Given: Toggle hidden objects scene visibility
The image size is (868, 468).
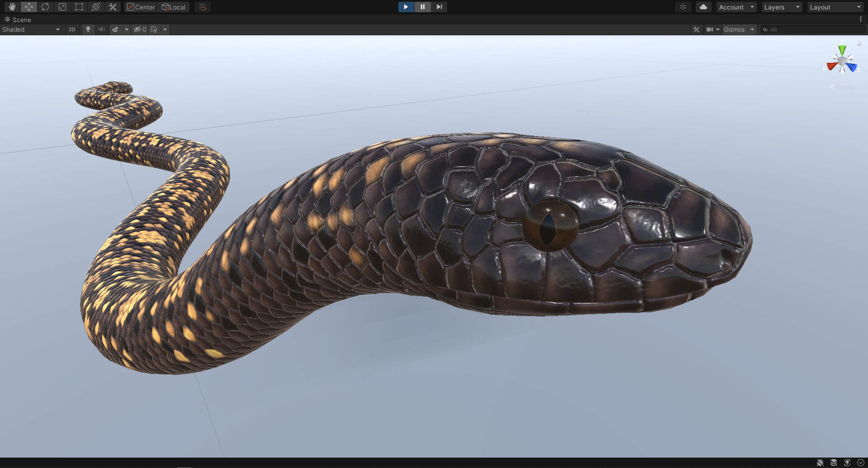Looking at the screenshot, I should tap(139, 29).
